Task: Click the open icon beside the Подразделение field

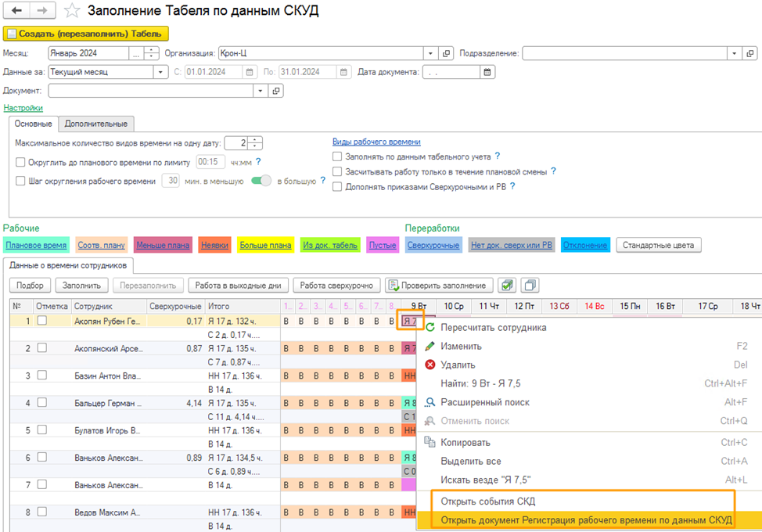Action: click(749, 53)
